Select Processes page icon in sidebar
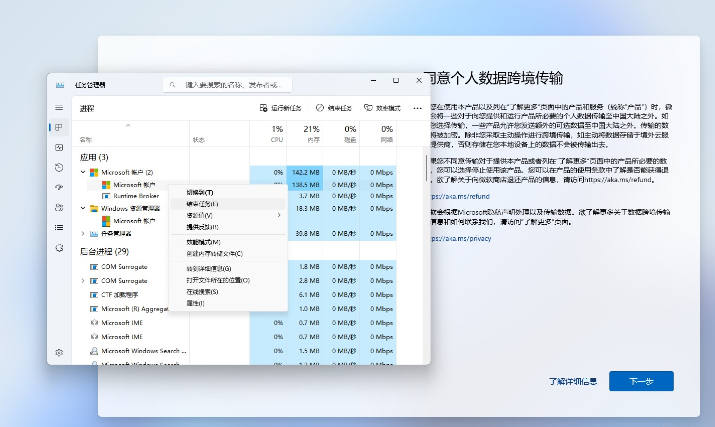Viewport: 715px width, 427px height. pyautogui.click(x=59, y=127)
